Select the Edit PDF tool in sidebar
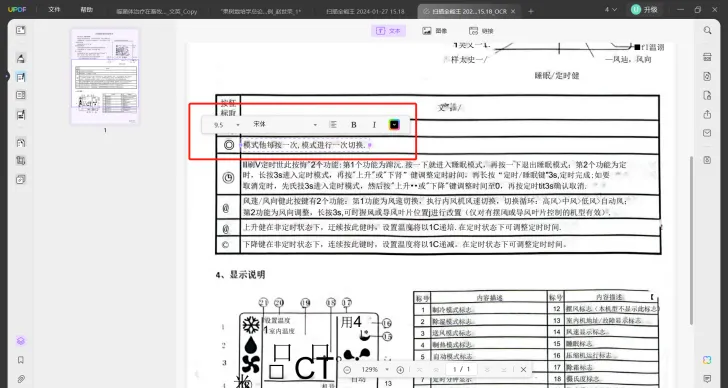This screenshot has width=728, height=388. 20,77
